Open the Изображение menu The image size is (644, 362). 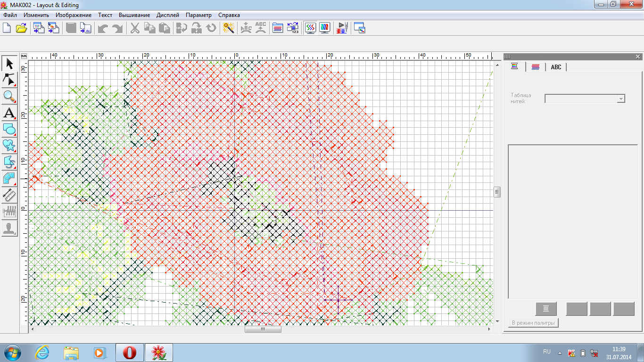click(x=74, y=15)
